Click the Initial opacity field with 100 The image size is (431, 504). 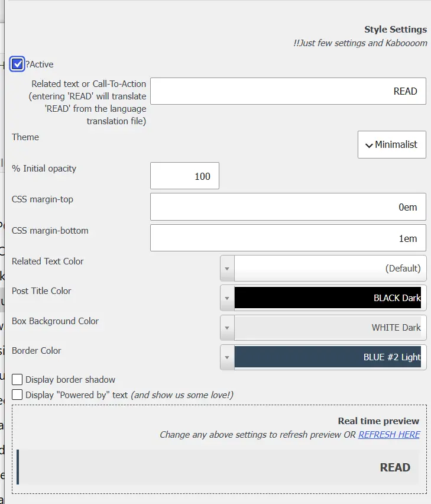coord(184,176)
